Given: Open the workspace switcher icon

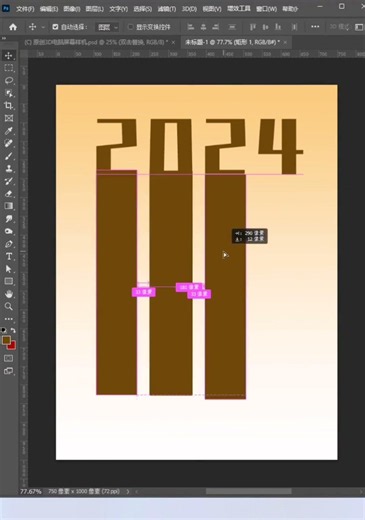Looking at the screenshot, I should [x=359, y=27].
